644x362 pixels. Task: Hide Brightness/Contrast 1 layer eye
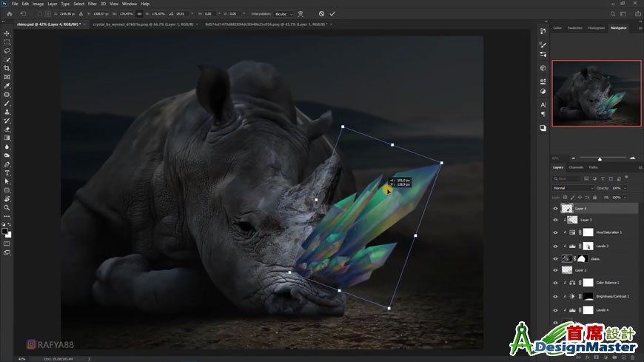(x=555, y=296)
